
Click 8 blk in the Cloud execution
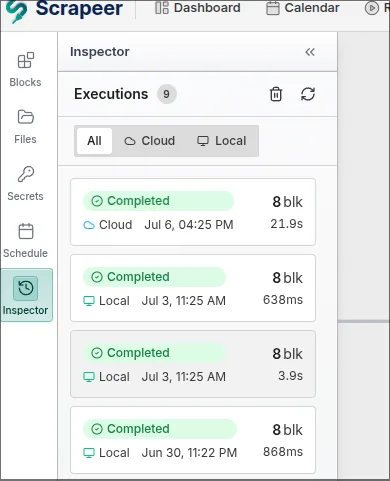(x=287, y=202)
